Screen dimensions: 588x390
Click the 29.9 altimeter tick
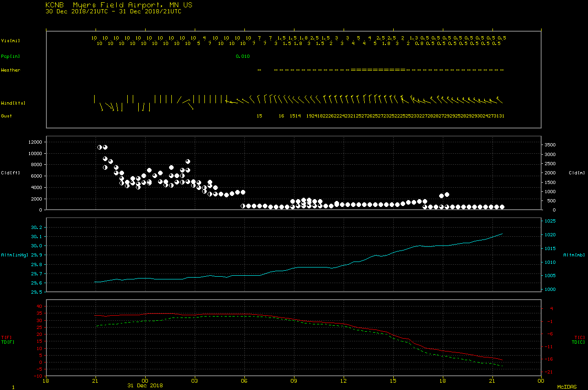[37, 255]
